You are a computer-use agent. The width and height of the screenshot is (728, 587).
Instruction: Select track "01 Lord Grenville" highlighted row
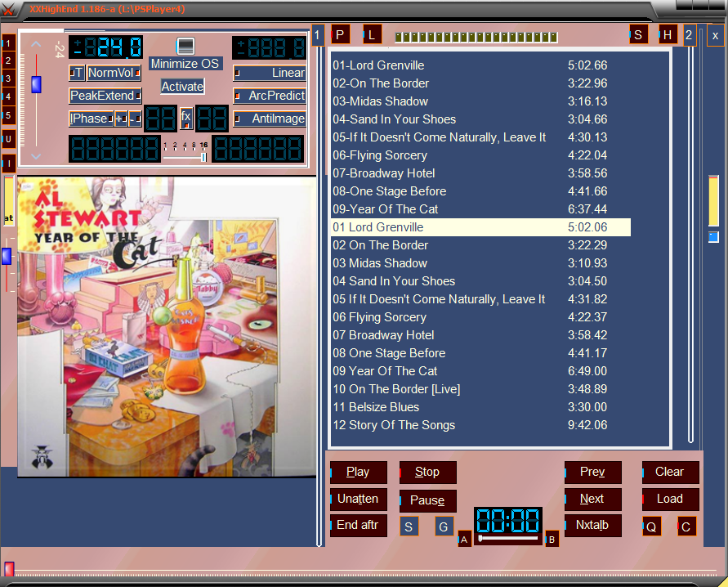pyautogui.click(x=480, y=227)
